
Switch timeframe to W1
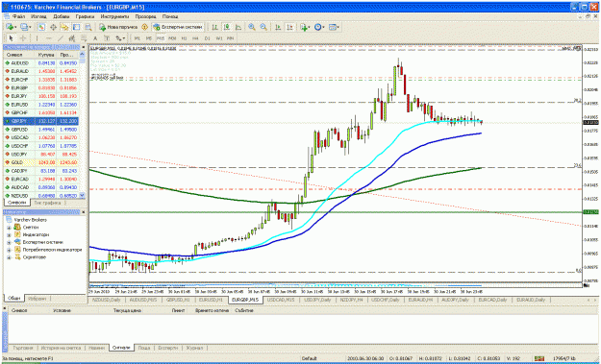click(219, 38)
